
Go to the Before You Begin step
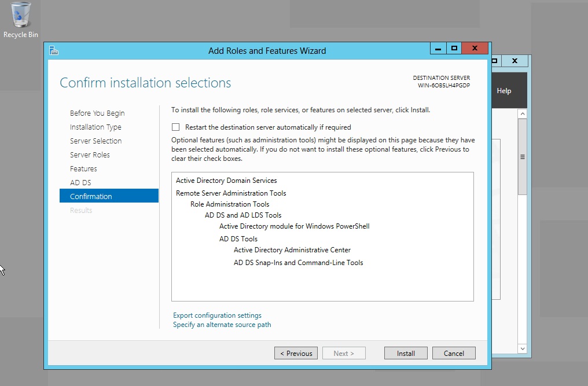tap(97, 113)
